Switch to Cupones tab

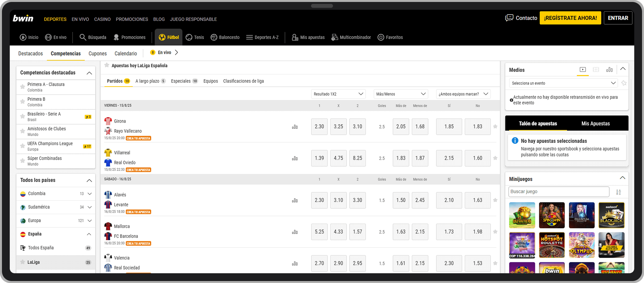click(98, 53)
